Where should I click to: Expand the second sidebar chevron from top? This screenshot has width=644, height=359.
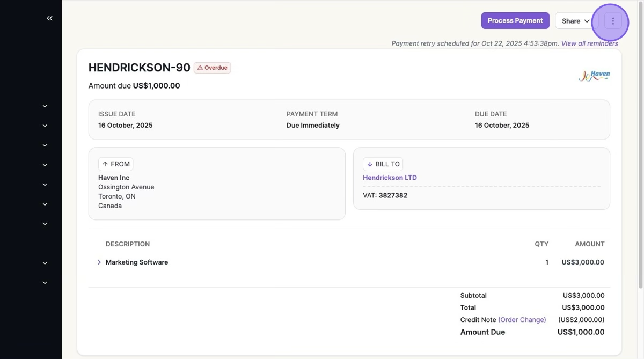point(45,126)
